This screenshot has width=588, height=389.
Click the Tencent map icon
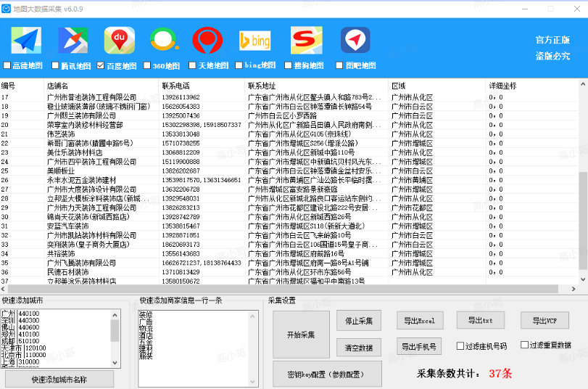(73, 40)
